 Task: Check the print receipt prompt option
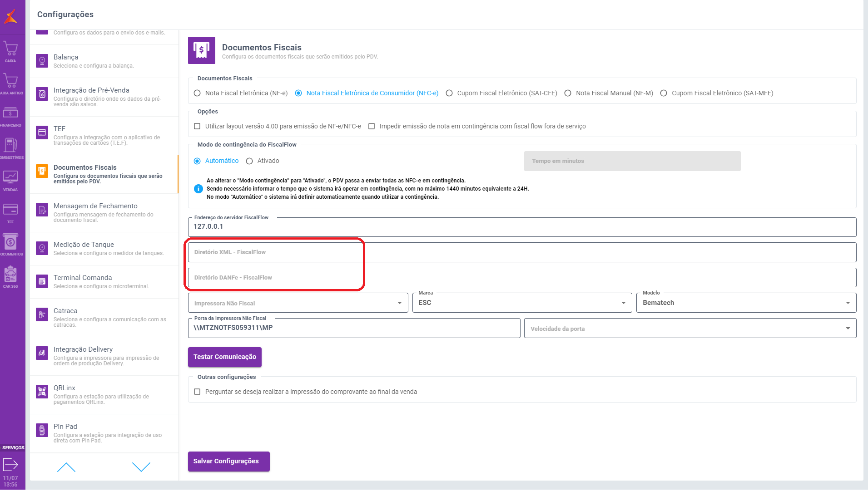click(x=197, y=392)
